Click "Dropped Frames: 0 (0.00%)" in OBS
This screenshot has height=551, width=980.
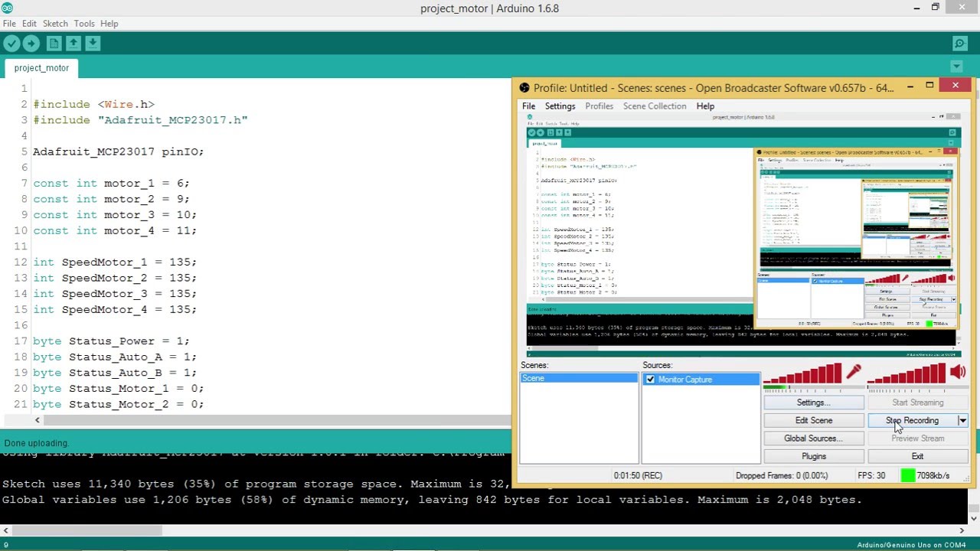[782, 475]
